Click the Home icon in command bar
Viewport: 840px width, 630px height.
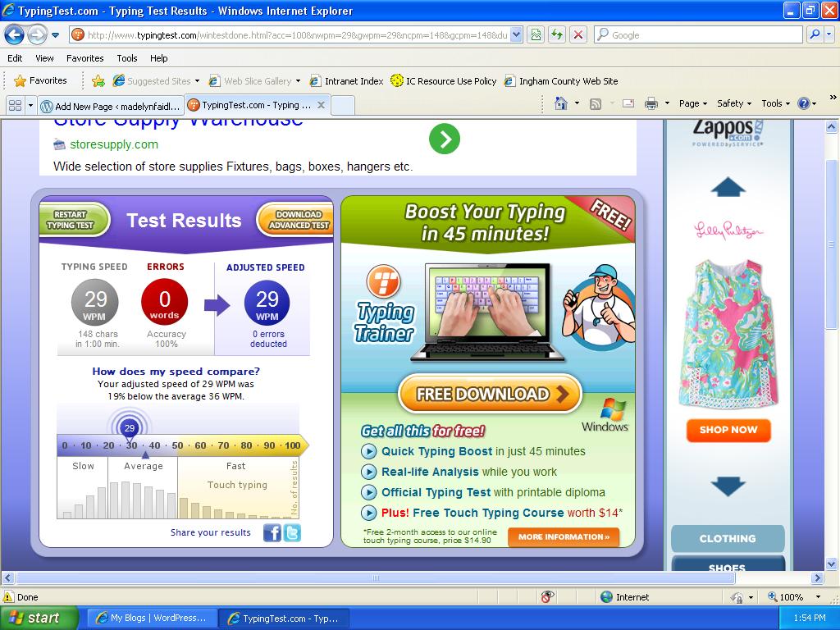pos(561,103)
